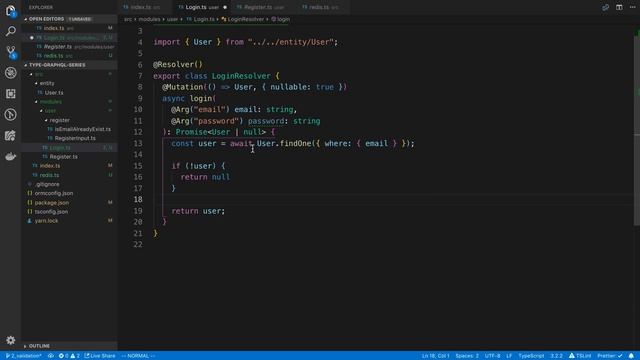This screenshot has height=360, width=640.
Task: Click the TypeScript version 3.2.2 indicator
Action: point(556,356)
